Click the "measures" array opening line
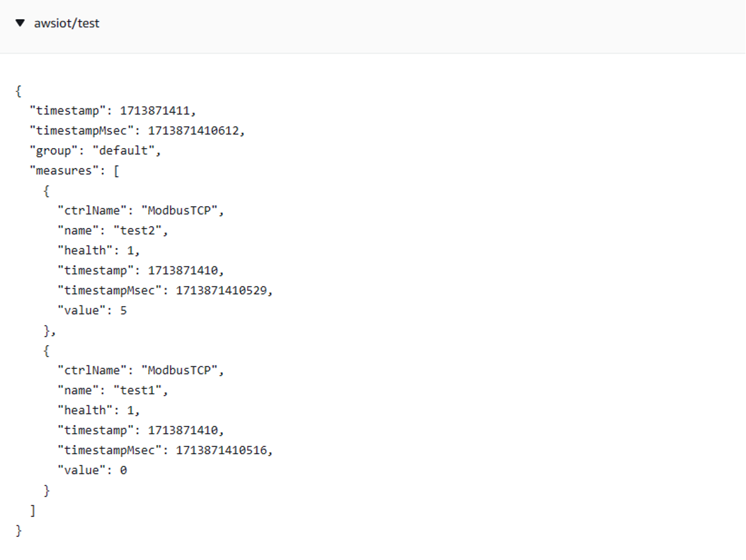The height and width of the screenshot is (560, 746). [75, 171]
